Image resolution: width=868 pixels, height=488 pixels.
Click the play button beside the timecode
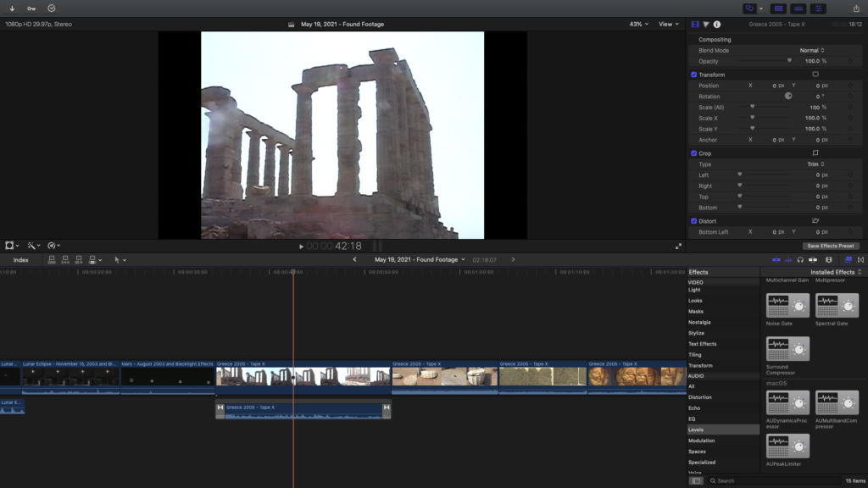coord(301,247)
